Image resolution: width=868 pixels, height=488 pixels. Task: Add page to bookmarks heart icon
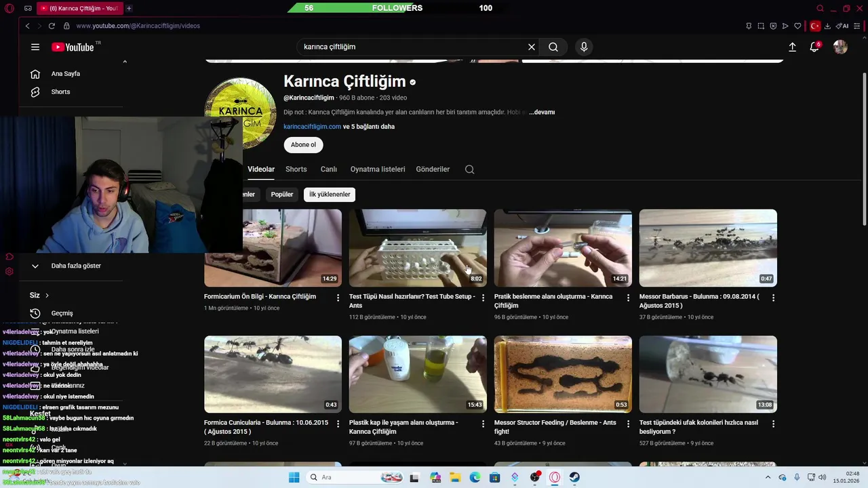797,26
